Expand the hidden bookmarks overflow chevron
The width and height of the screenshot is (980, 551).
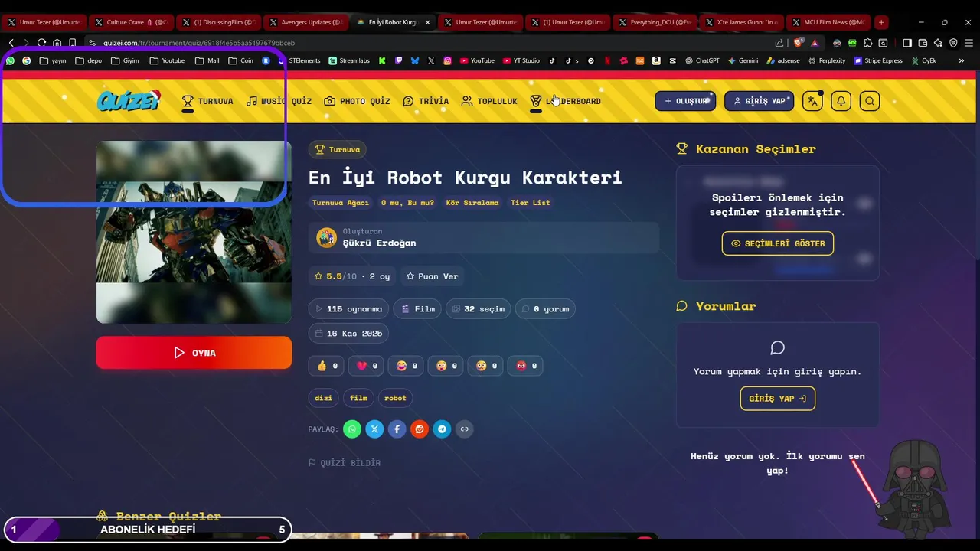coord(961,60)
